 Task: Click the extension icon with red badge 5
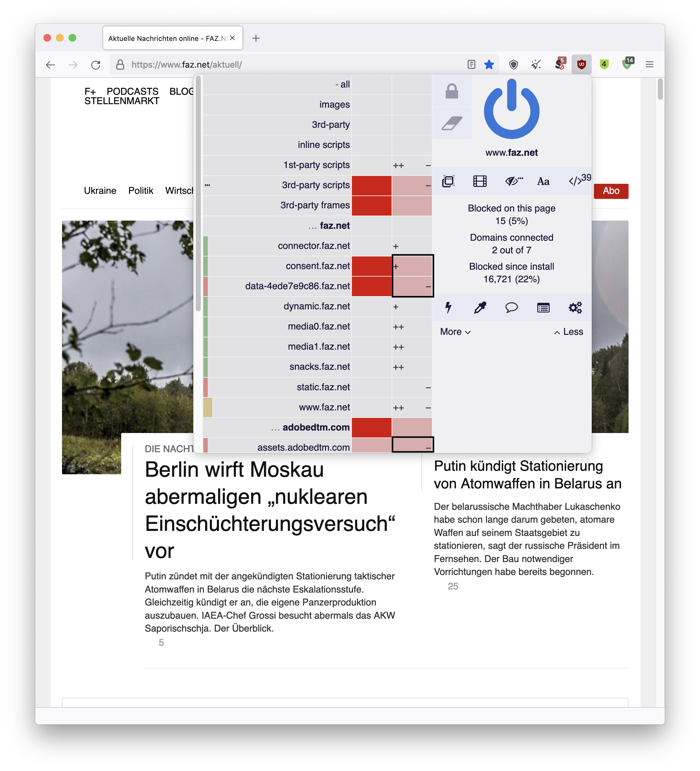560,63
